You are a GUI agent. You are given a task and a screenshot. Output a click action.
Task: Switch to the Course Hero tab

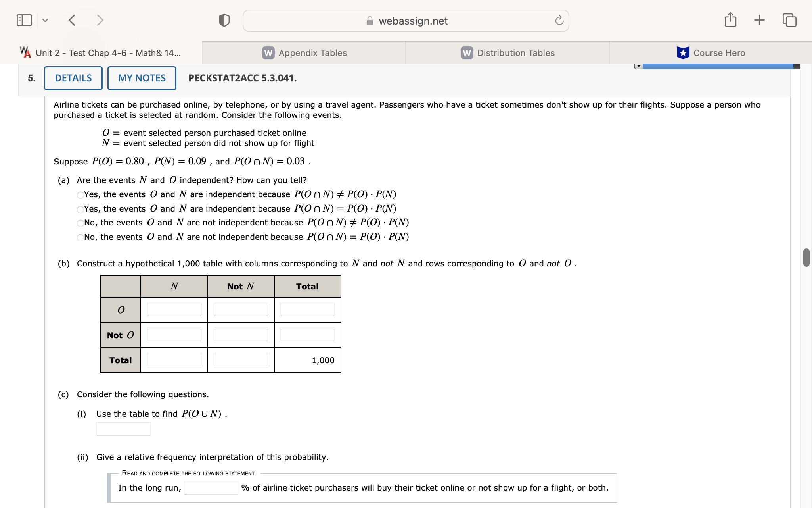click(x=710, y=53)
